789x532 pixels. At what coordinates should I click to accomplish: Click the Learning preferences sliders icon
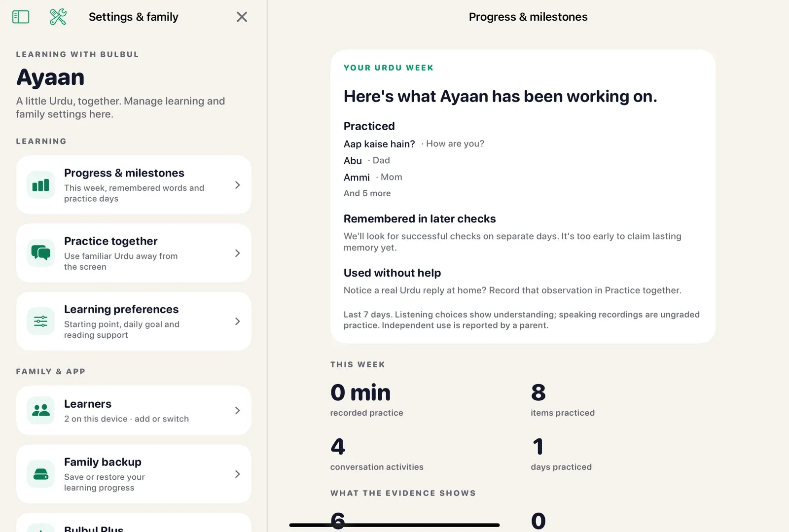coord(40,321)
